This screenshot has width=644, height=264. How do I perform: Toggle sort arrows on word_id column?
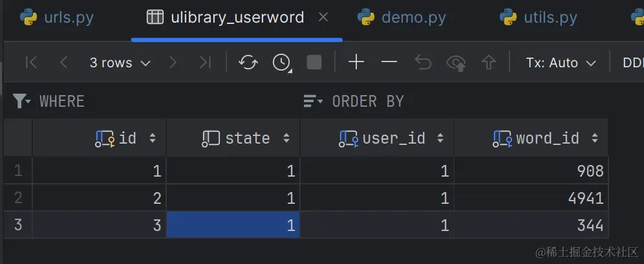tap(595, 138)
